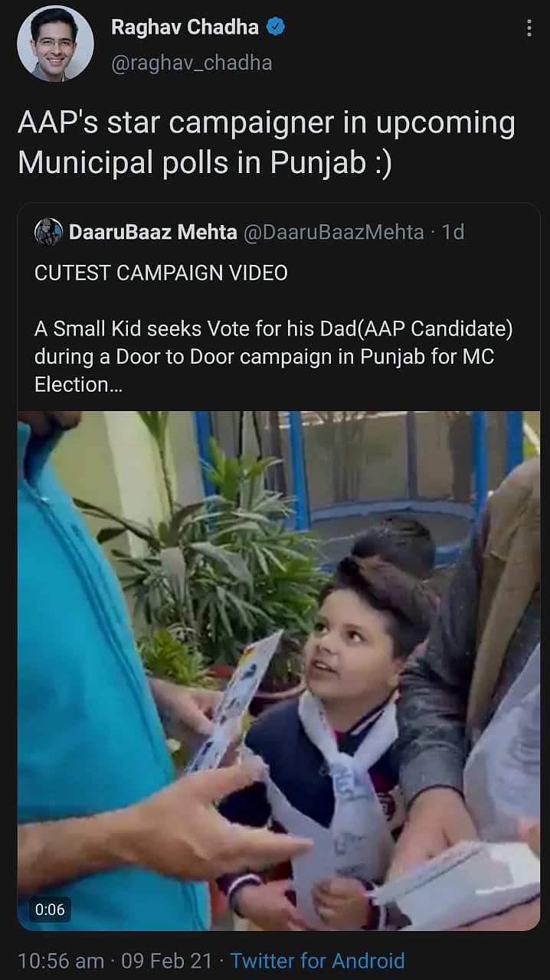
Task: Open quoted text starting "A Small Kid seeks Vote"
Action: tap(273, 329)
